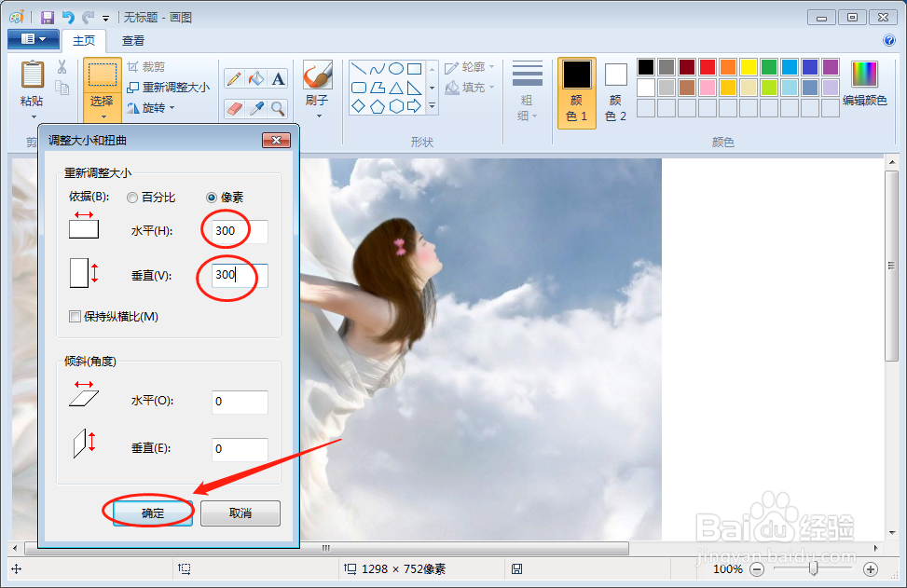Open the 粗细 line thickness dropdown
The height and width of the screenshot is (588, 907).
(527, 91)
